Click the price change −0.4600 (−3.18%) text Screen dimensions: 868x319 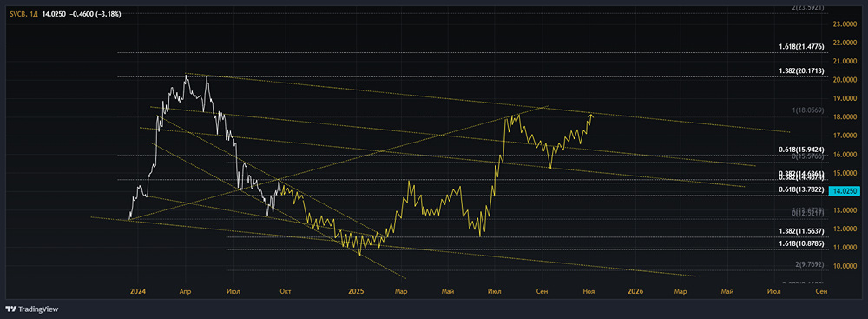(x=95, y=14)
